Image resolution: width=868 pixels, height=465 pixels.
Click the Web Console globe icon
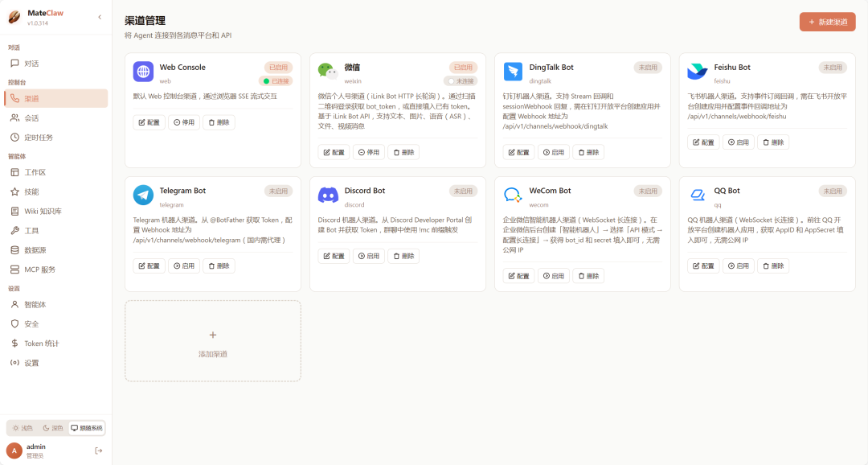click(x=143, y=71)
